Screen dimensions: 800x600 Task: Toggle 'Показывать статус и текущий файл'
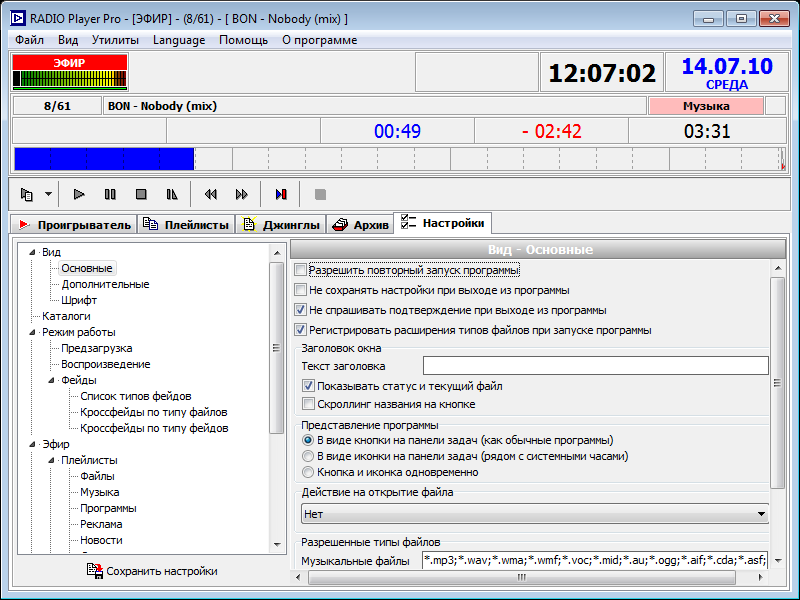pos(308,386)
